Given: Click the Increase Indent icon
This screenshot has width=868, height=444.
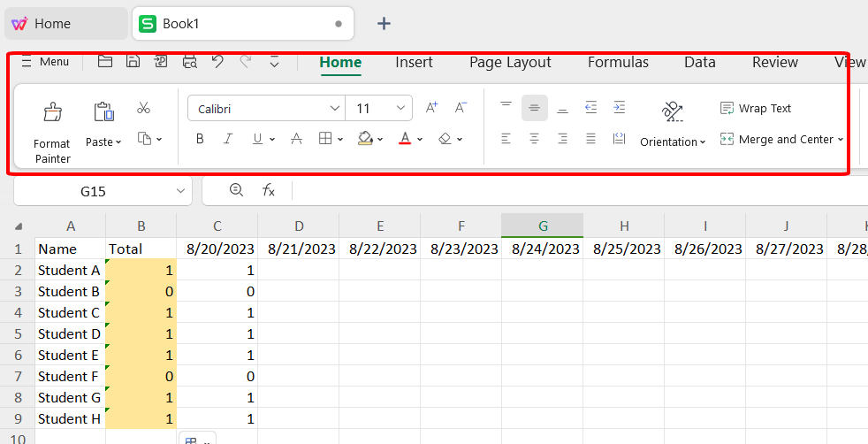Looking at the screenshot, I should pos(620,108).
